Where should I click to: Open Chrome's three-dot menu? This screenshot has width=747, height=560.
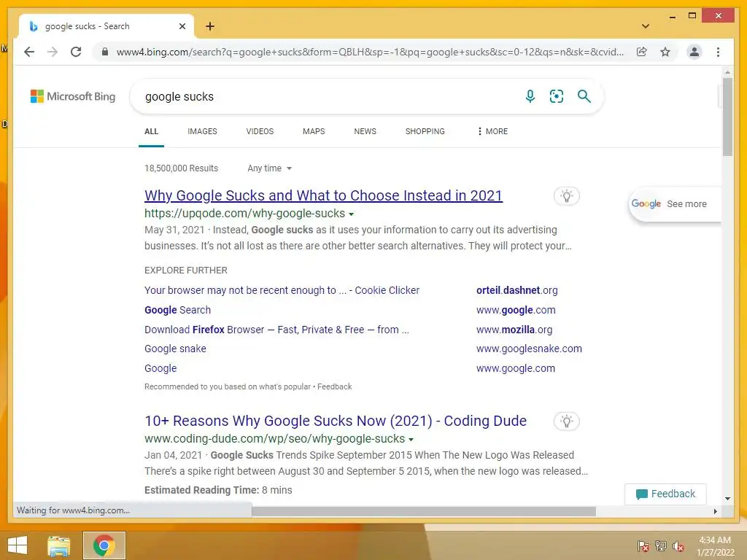click(x=718, y=52)
